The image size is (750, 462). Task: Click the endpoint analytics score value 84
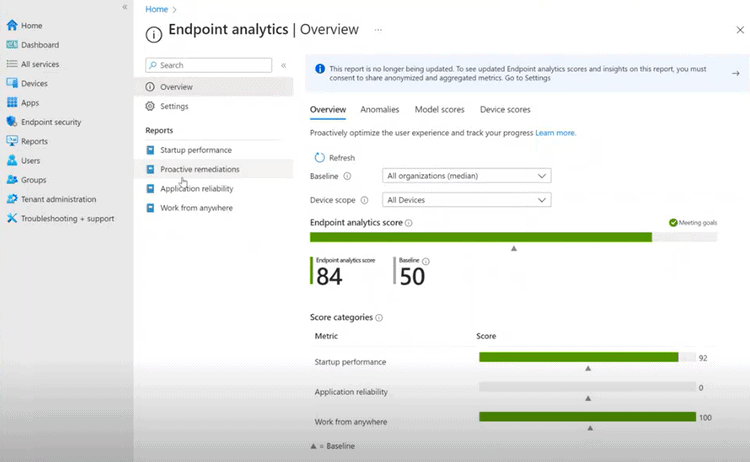click(x=330, y=276)
